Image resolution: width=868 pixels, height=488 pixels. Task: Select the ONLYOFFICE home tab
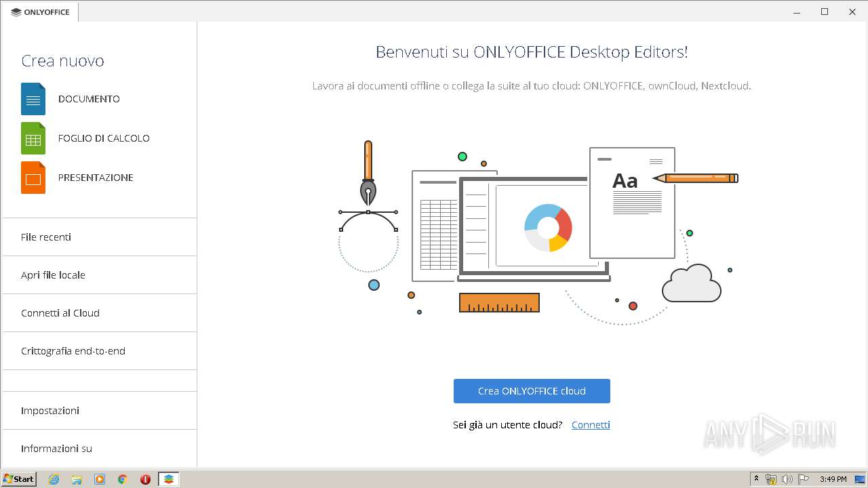40,12
